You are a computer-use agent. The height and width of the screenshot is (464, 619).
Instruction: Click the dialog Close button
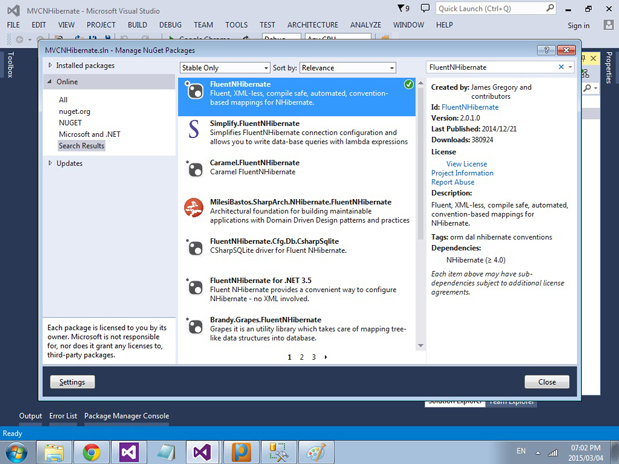point(547,382)
